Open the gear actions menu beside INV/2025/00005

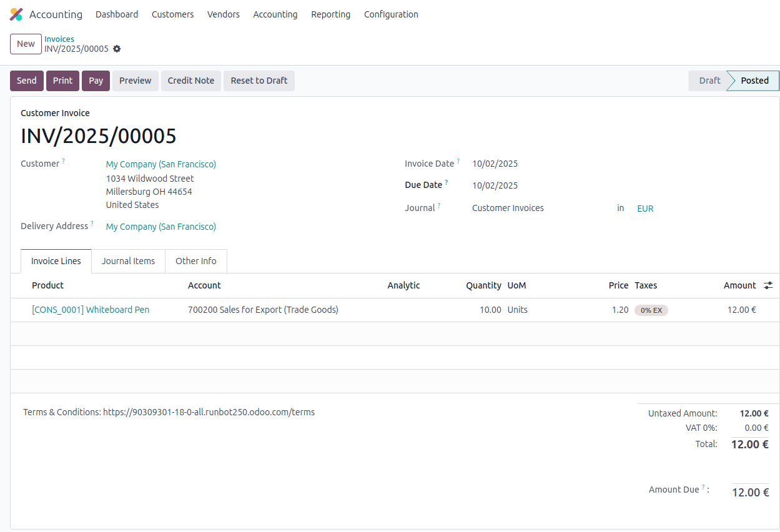117,49
